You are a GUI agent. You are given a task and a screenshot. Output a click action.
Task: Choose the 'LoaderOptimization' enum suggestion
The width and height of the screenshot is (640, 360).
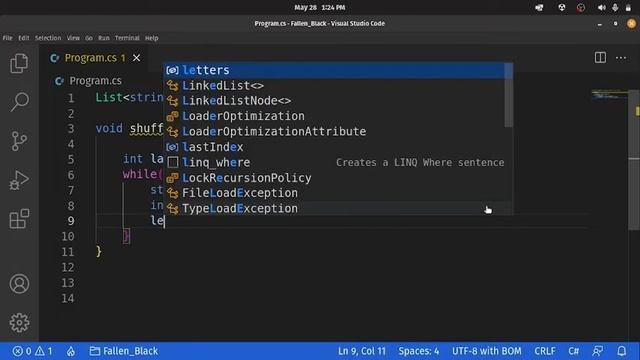pyautogui.click(x=334, y=116)
